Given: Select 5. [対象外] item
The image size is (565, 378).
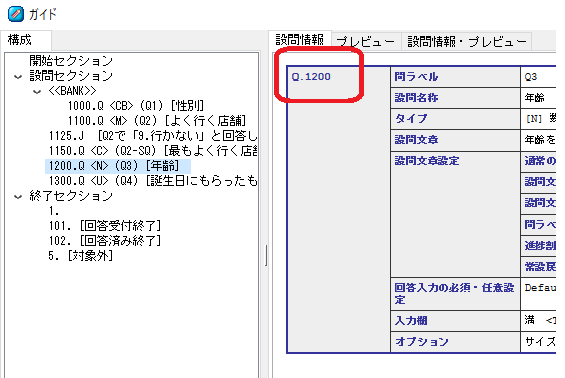Looking at the screenshot, I should pos(81,256).
